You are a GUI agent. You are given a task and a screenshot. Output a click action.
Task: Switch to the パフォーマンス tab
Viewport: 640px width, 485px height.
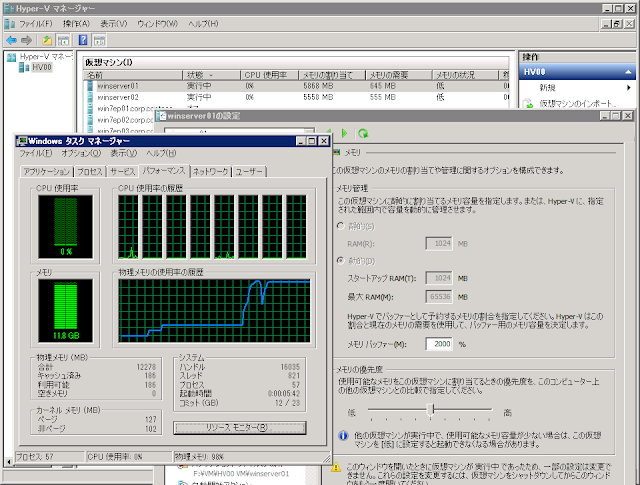(164, 171)
